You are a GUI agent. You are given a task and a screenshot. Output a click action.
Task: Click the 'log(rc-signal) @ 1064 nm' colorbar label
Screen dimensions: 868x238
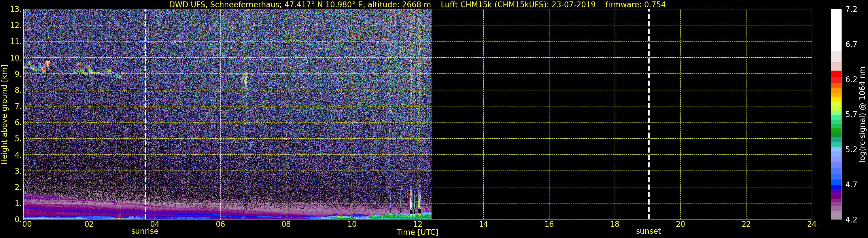point(862,114)
